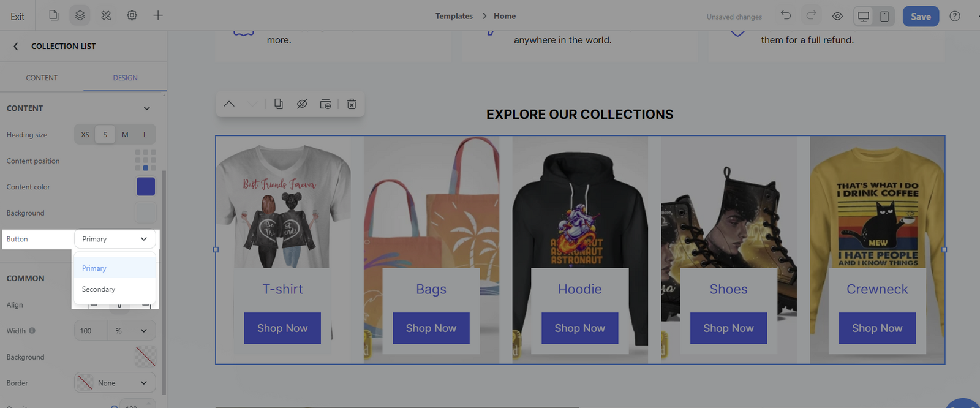Hide the selected section with eye-slash icon
The height and width of the screenshot is (408, 980).
tap(302, 104)
